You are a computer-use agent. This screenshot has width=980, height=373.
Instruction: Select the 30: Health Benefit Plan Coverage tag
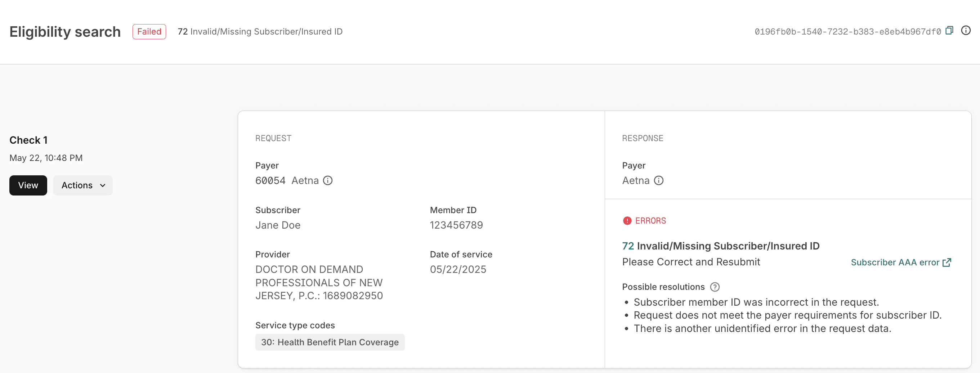tap(330, 342)
